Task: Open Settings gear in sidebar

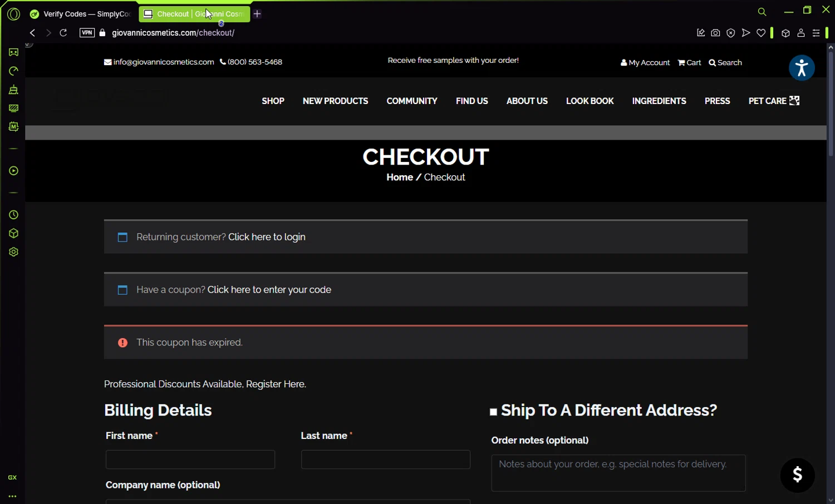Action: pos(13,252)
